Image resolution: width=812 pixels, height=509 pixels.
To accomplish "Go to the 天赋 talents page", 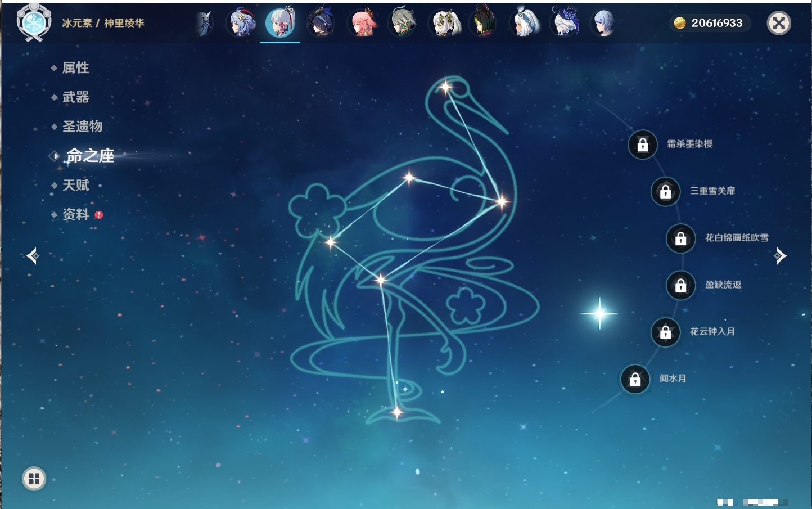I will point(75,185).
